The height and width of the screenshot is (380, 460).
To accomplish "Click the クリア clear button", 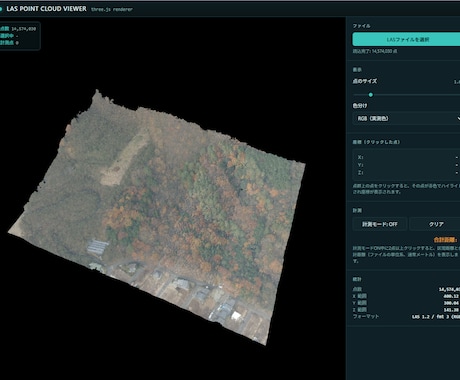I will (x=435, y=224).
